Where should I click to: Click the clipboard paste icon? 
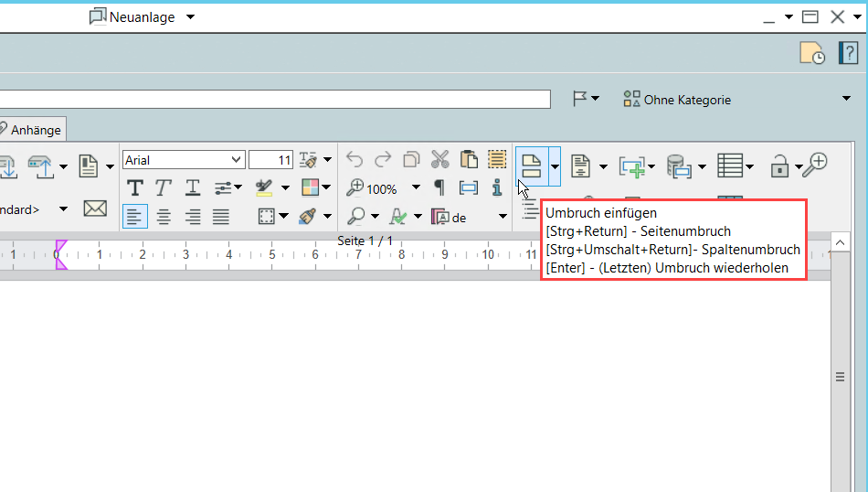469,160
